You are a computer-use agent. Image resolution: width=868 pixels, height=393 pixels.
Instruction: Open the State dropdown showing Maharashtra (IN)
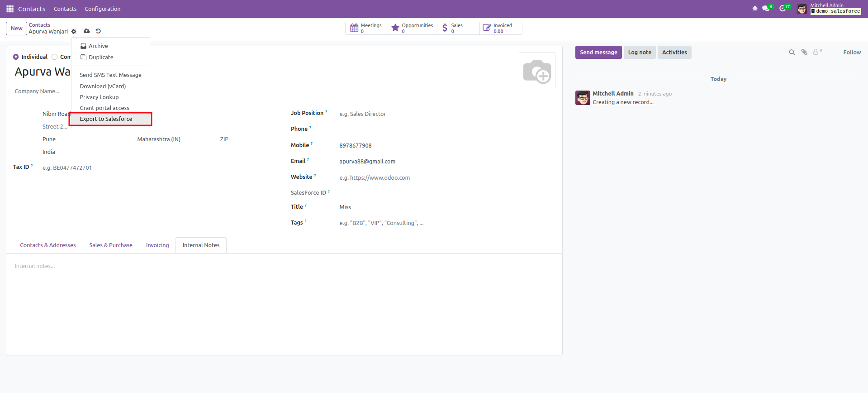click(x=176, y=139)
